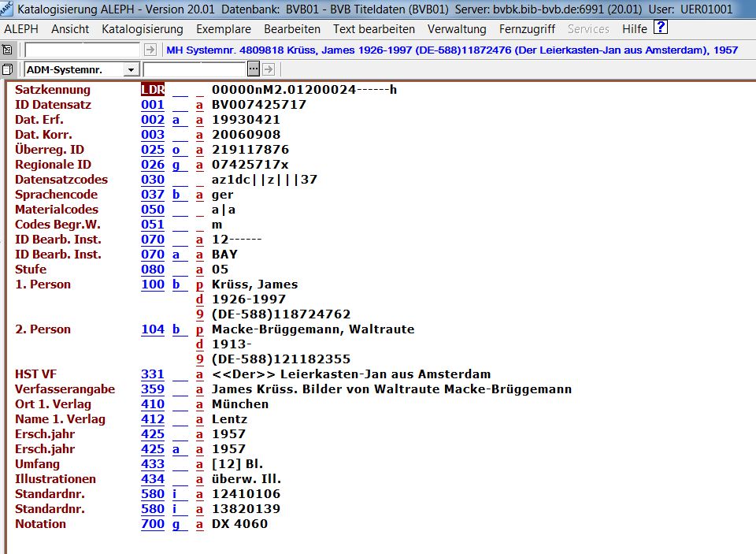
Task: Open the ADM-Systemnr. dropdown list
Action: (x=132, y=70)
